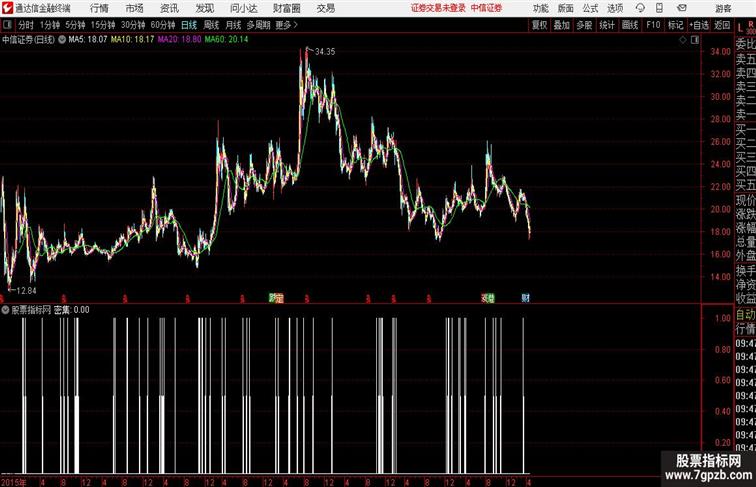Toggle the left panel icon beside 分时
The image size is (756, 487).
click(7, 25)
